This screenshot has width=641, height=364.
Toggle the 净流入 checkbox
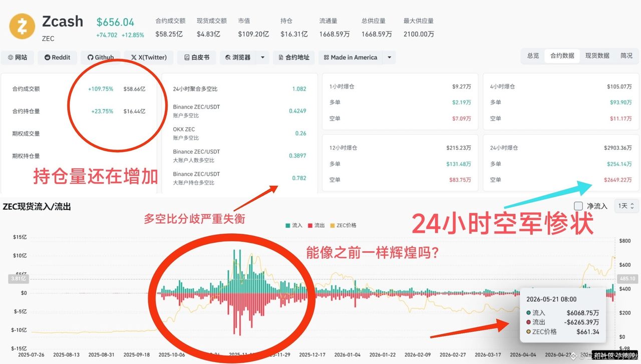pos(578,206)
